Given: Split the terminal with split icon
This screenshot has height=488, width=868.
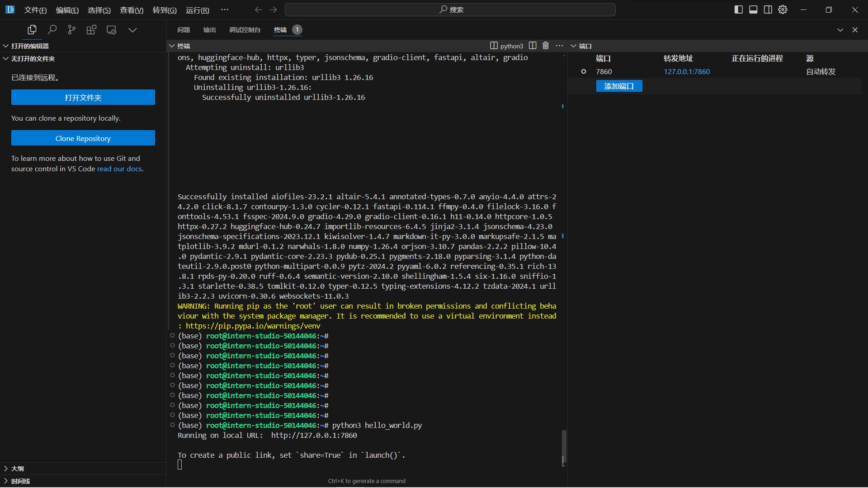Looking at the screenshot, I should point(533,46).
